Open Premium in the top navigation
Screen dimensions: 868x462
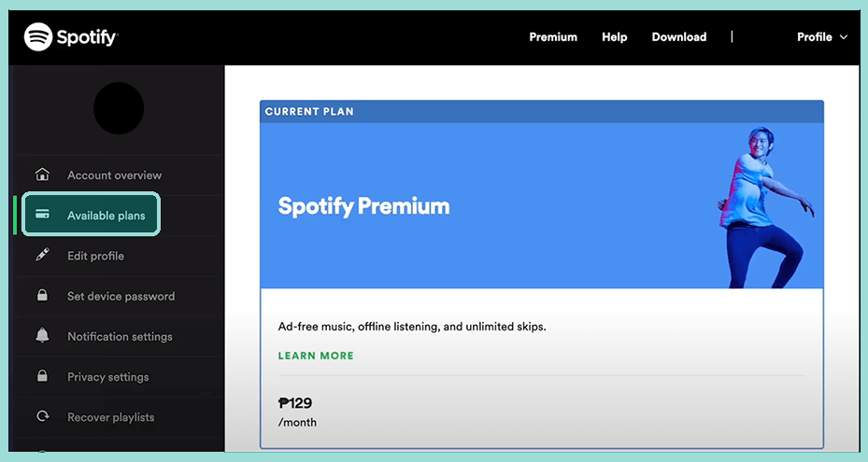(x=553, y=37)
